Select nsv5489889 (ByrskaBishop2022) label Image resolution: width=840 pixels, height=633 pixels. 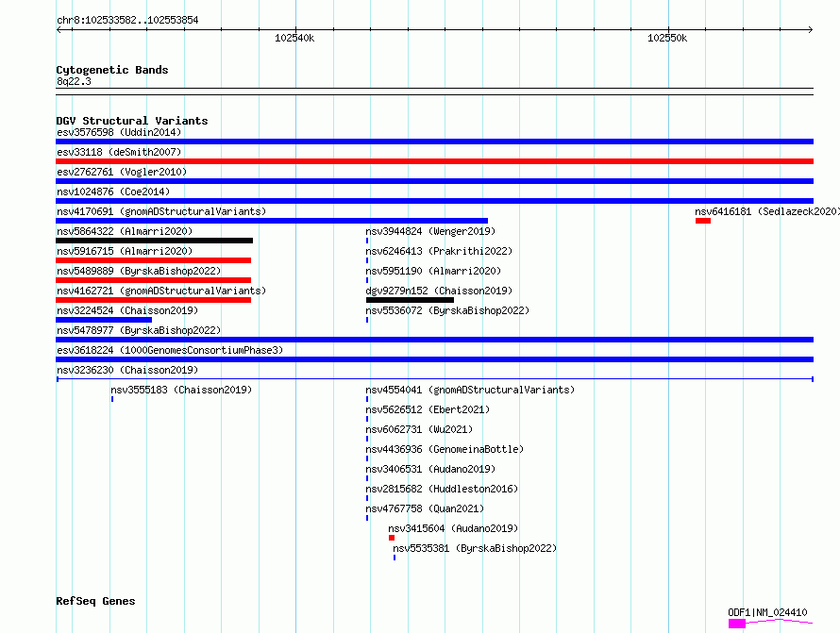pyautogui.click(x=139, y=271)
